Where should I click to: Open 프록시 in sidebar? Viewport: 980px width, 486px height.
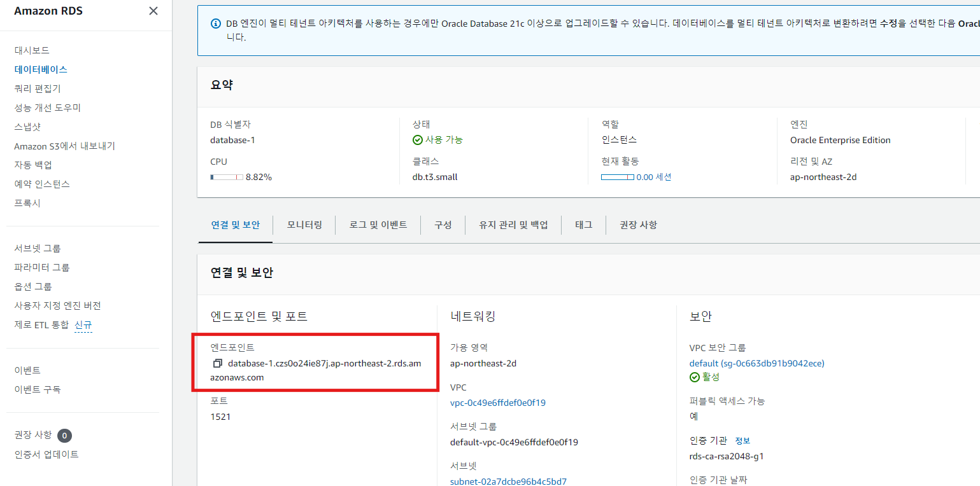(x=27, y=203)
